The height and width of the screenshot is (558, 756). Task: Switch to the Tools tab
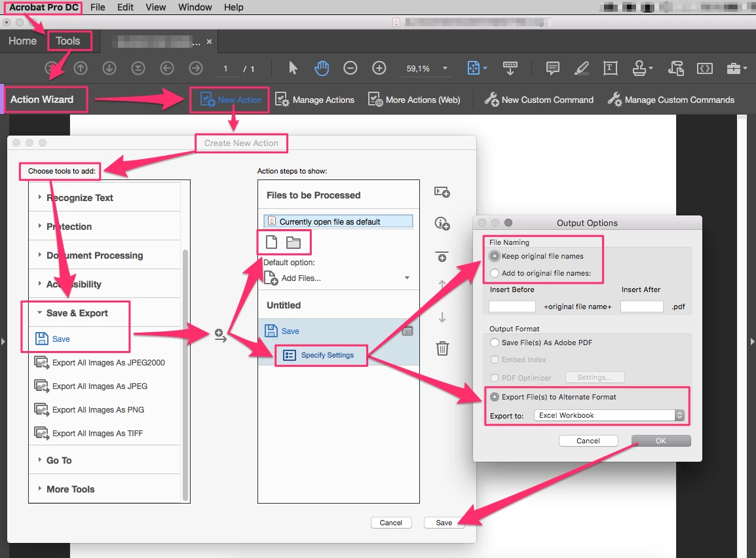(x=68, y=41)
